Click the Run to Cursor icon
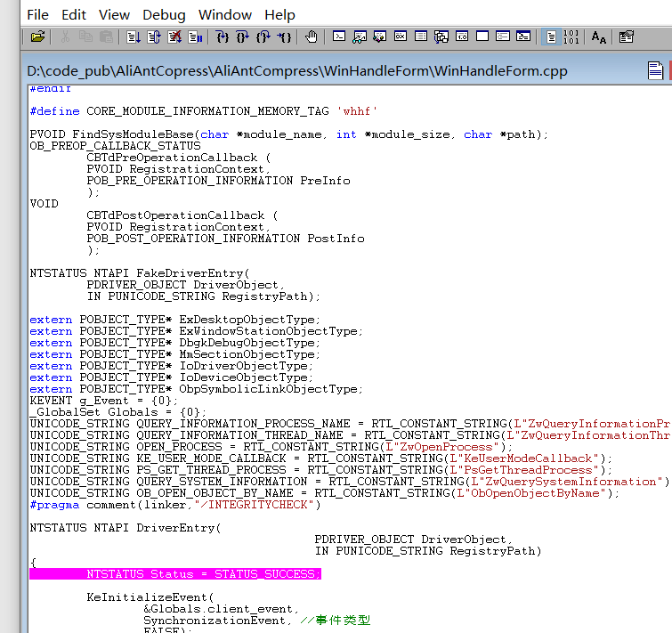Screen dimensions: 672x633 (x=284, y=37)
